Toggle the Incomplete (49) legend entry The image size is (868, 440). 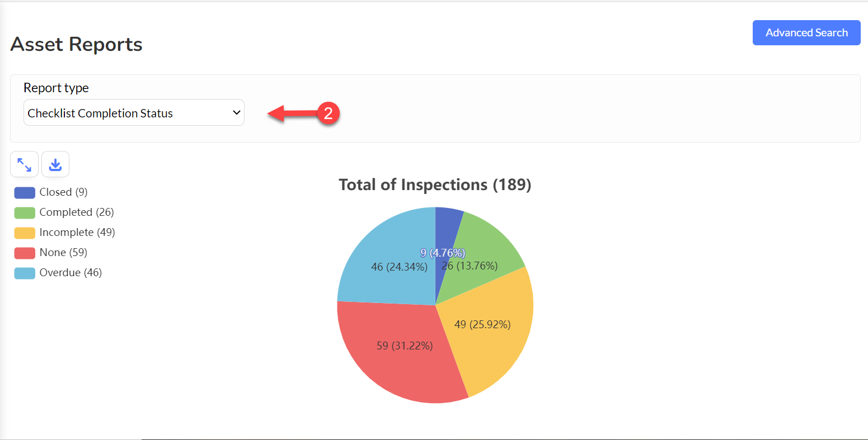point(64,233)
